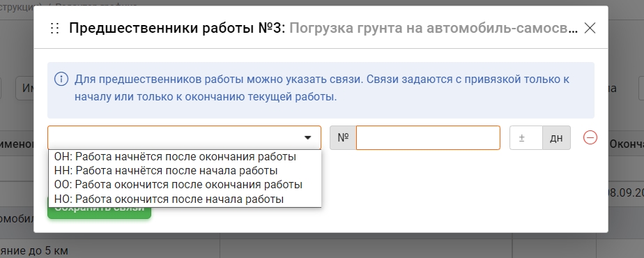Click the Оконча column header behind dialog
Screen dimensions: 644x258
[x=626, y=144]
